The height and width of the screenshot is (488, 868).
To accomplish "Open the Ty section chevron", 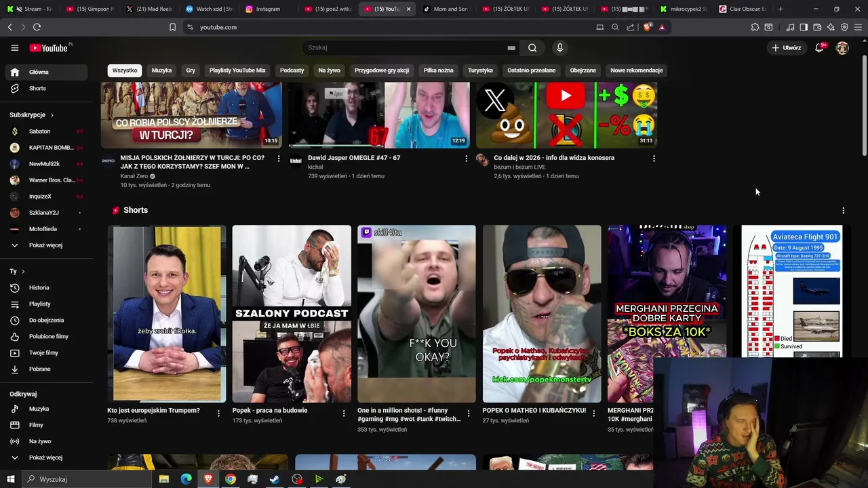I will coord(22,271).
